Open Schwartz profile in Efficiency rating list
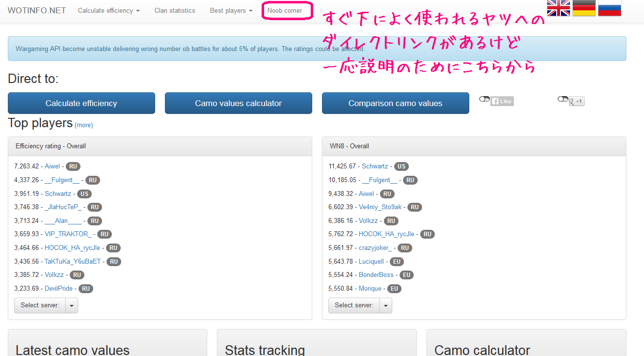The image size is (644, 356). click(58, 194)
